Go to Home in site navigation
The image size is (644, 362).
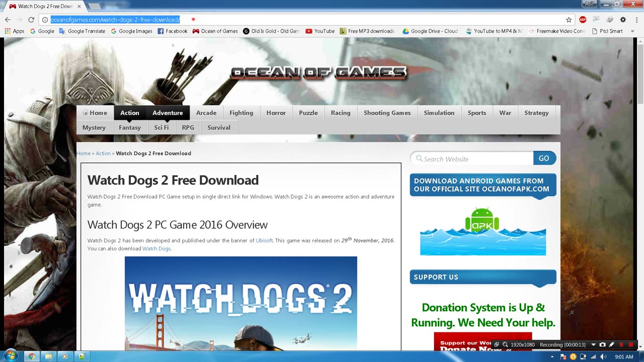click(x=95, y=113)
